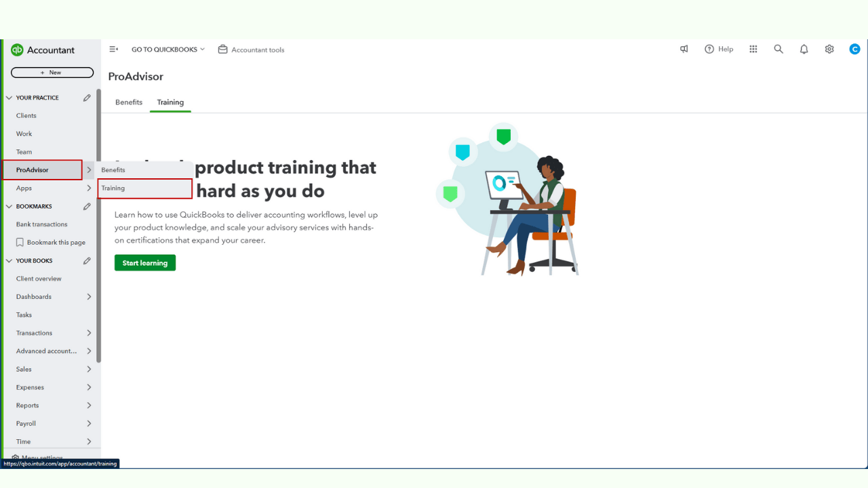Image resolution: width=868 pixels, height=488 pixels.
Task: Open Apps in the sidebar
Action: [24, 188]
